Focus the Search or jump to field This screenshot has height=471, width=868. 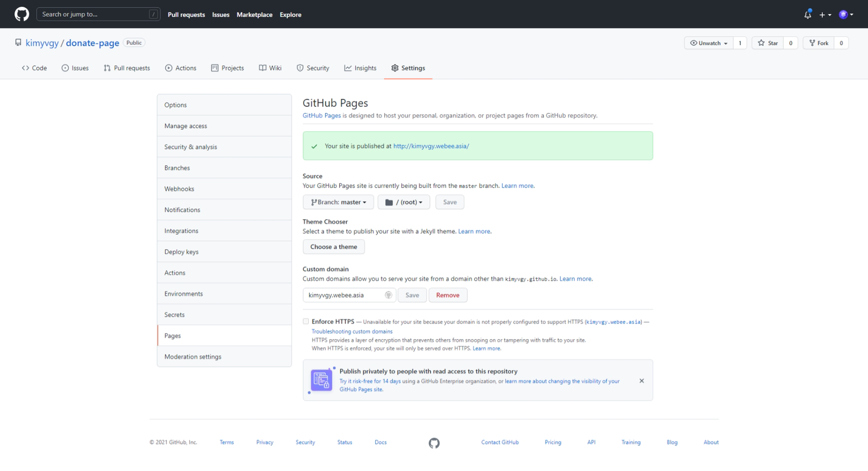click(x=98, y=14)
